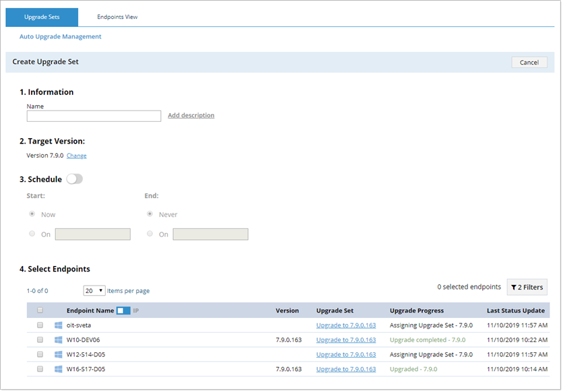This screenshot has height=392, width=563.
Task: Select the End 'Never' radio button
Action: click(x=150, y=215)
